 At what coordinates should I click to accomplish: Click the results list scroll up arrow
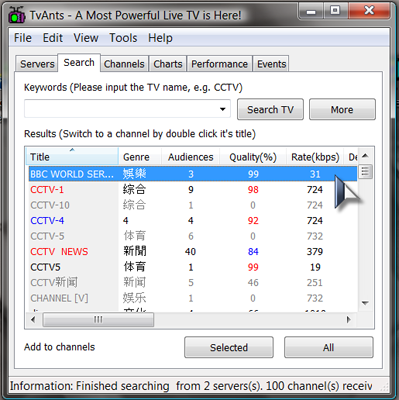(365, 156)
